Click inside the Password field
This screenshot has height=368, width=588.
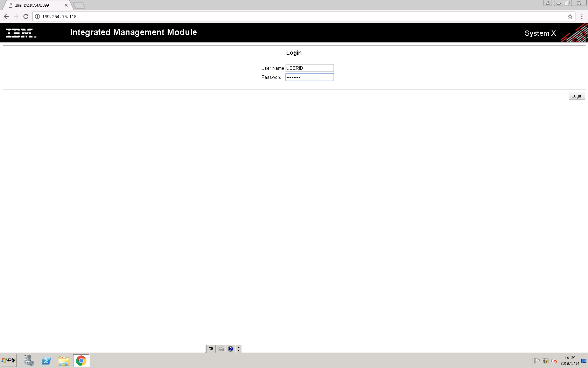click(x=309, y=77)
